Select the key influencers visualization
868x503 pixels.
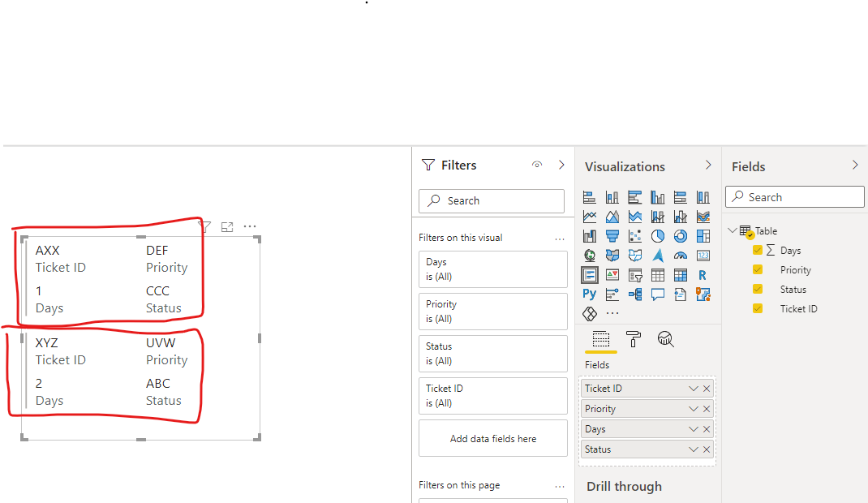612,294
